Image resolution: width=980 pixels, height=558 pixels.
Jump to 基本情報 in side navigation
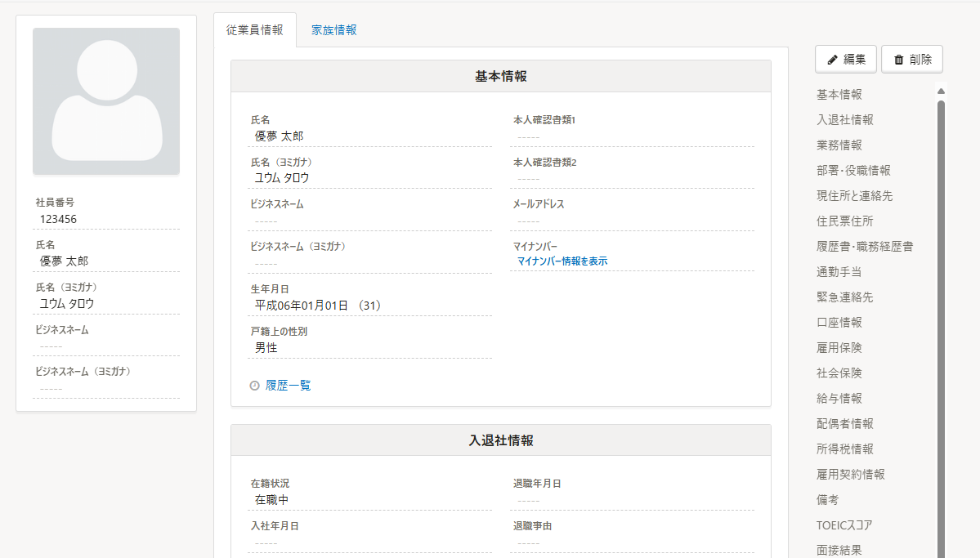(x=839, y=94)
